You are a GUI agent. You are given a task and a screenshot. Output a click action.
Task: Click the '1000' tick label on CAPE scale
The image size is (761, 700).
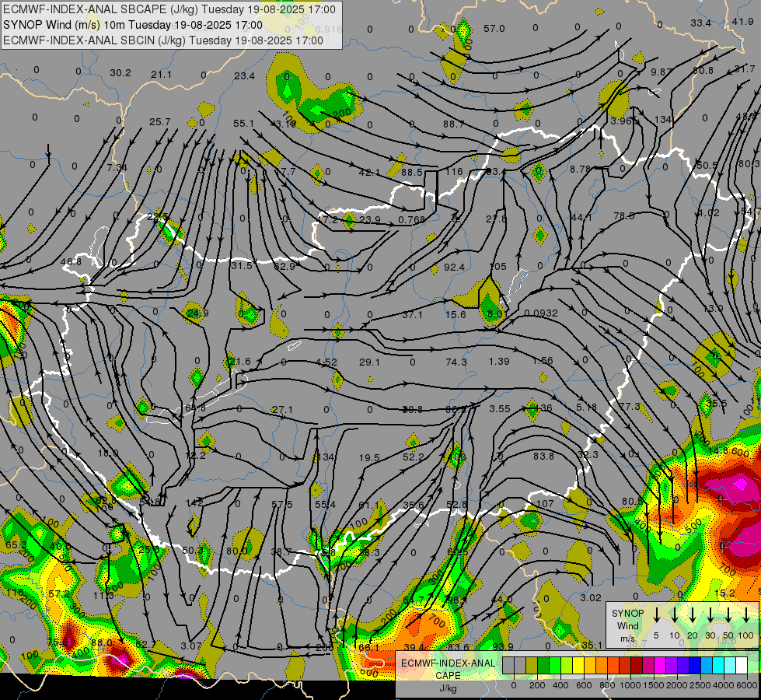pyautogui.click(x=630, y=685)
